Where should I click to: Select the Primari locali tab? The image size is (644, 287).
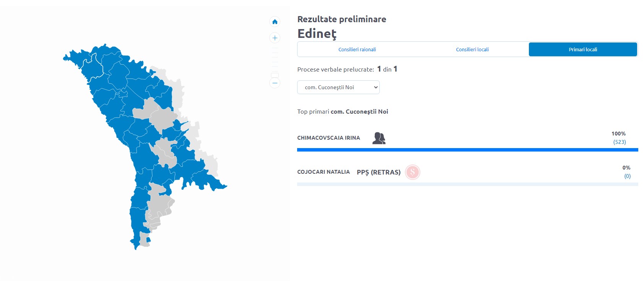tap(583, 49)
